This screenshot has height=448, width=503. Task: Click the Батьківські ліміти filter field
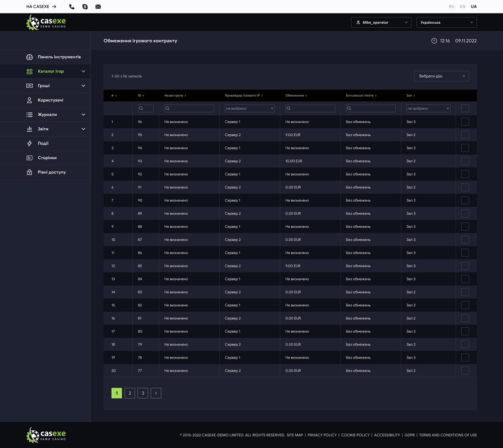371,109
